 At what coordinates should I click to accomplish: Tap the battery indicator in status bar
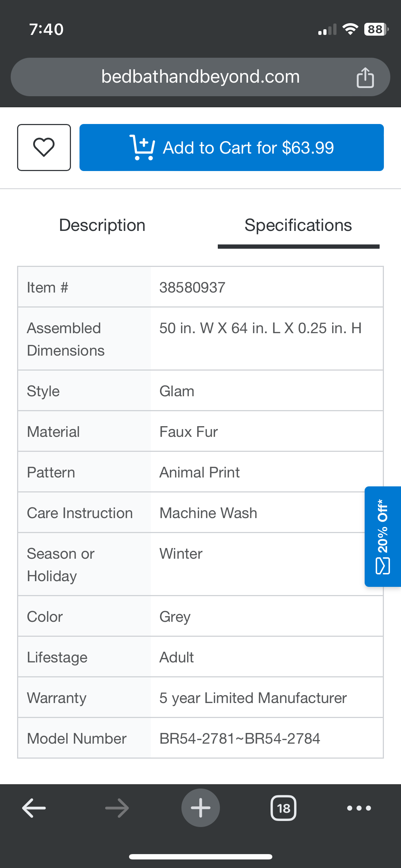coord(376,29)
